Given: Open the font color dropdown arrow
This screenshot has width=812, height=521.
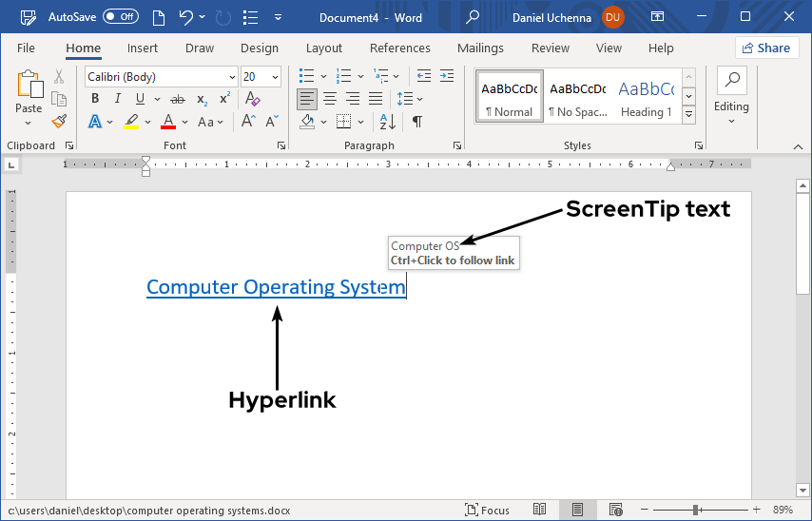Looking at the screenshot, I should click(184, 123).
